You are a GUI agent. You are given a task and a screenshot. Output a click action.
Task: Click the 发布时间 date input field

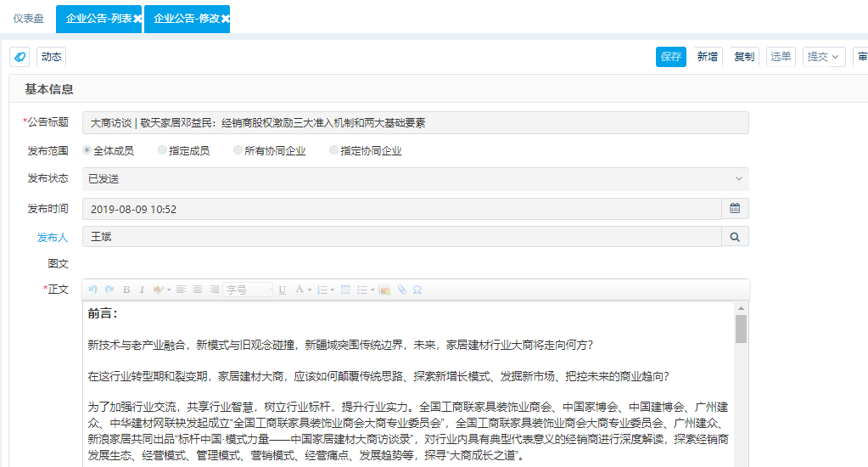[402, 209]
